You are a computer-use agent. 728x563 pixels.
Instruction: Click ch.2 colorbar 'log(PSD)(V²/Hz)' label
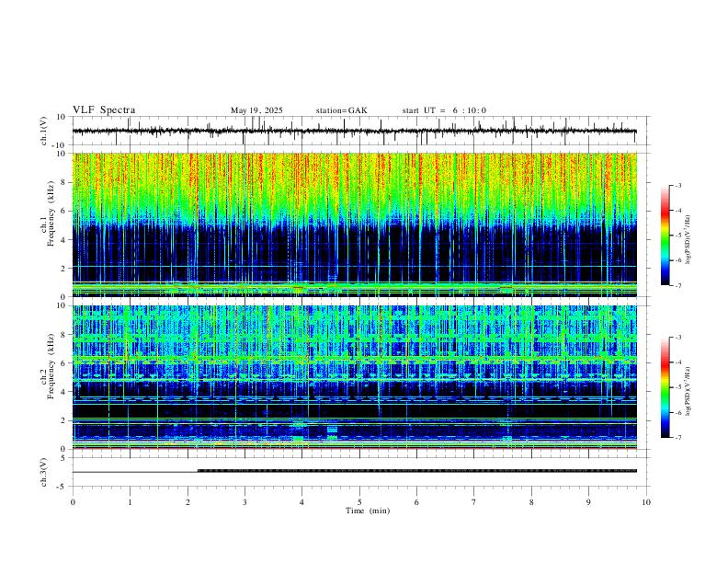688,391
